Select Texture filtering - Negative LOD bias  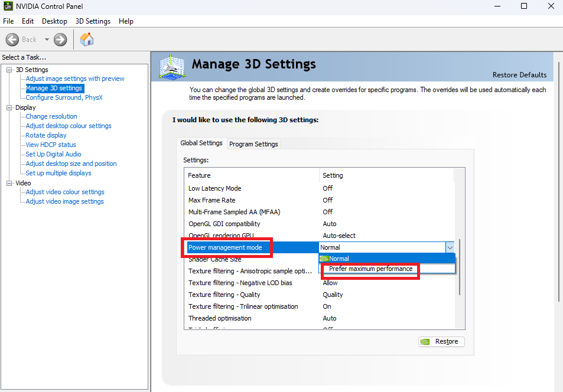point(319,283)
